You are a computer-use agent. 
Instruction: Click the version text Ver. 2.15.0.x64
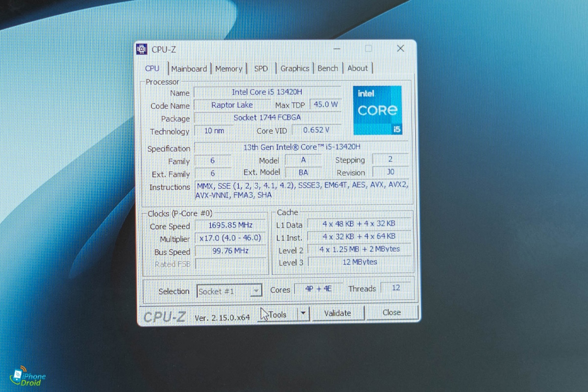coord(222,318)
